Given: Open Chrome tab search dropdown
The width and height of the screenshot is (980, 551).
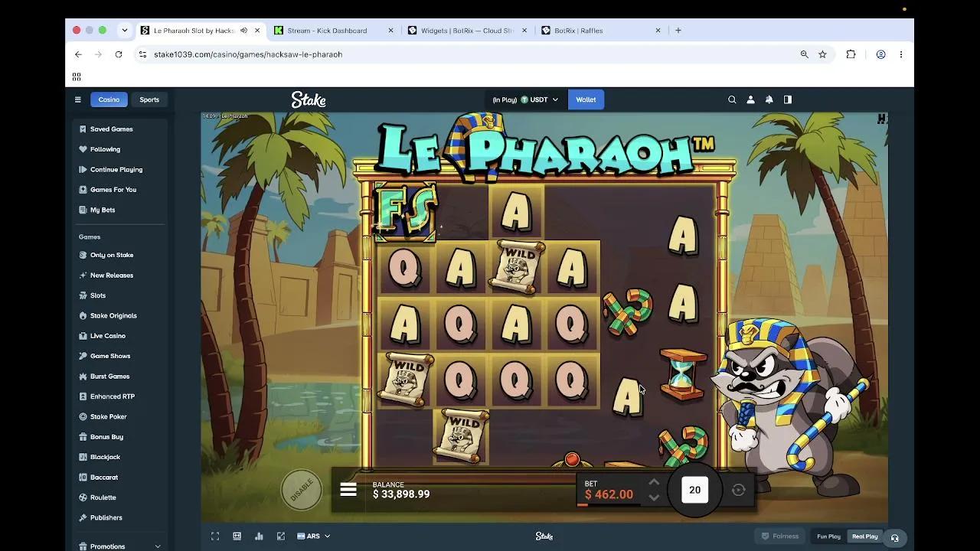Looking at the screenshot, I should coord(124,31).
